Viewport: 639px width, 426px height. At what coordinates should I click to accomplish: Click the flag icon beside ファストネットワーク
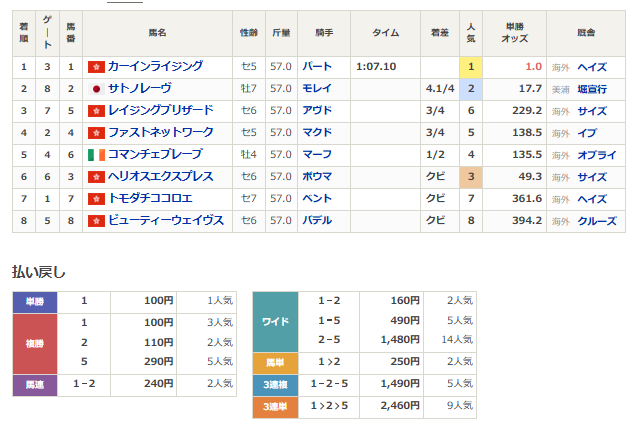point(96,133)
